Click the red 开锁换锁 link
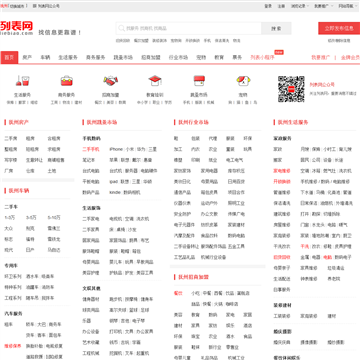The height and width of the screenshot is (360, 360). pos(282,182)
